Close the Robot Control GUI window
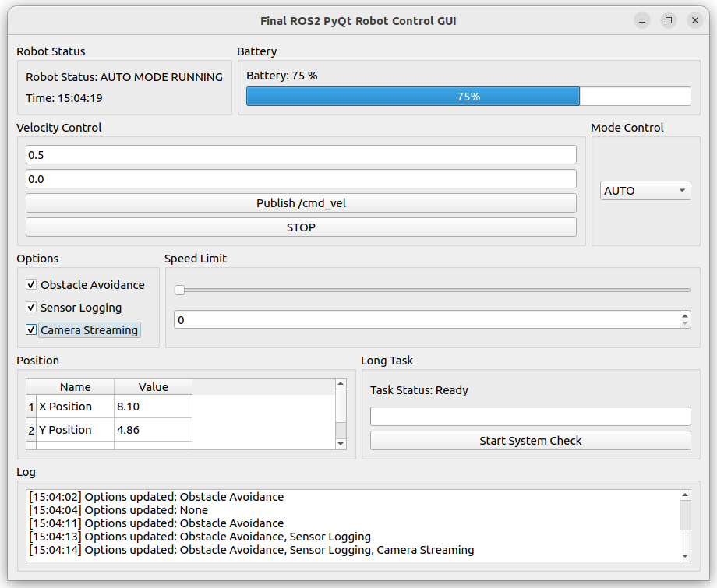 [695, 20]
